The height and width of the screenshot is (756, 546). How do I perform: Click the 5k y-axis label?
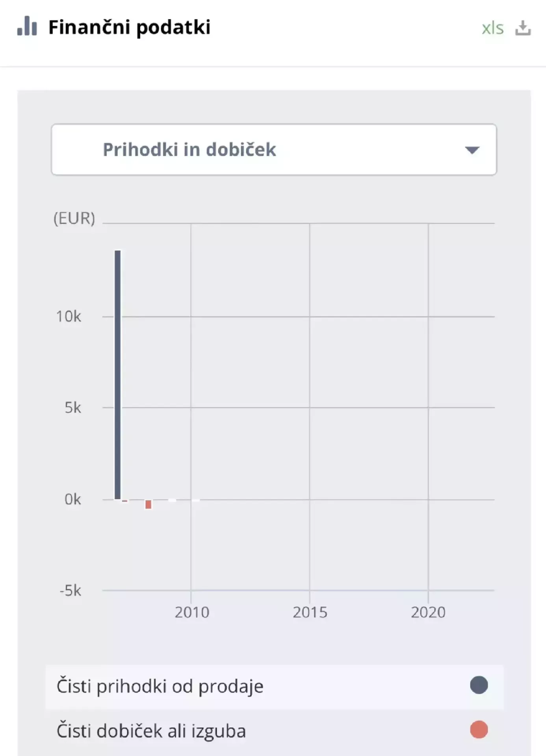click(x=73, y=408)
